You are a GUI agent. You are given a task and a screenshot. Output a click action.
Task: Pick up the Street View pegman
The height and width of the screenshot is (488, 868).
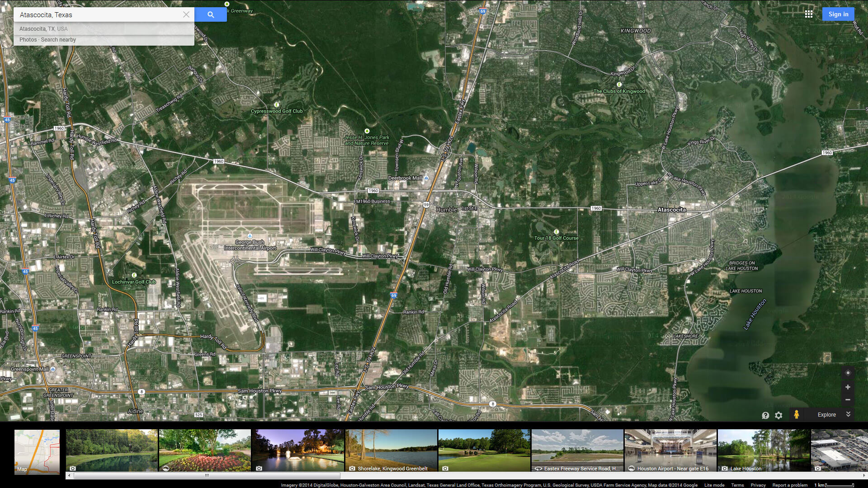pos(797,415)
